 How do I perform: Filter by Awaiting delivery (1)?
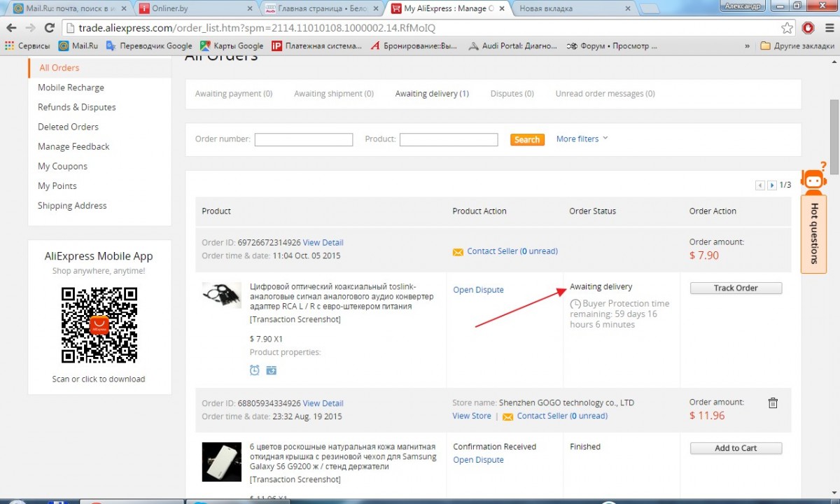(432, 94)
